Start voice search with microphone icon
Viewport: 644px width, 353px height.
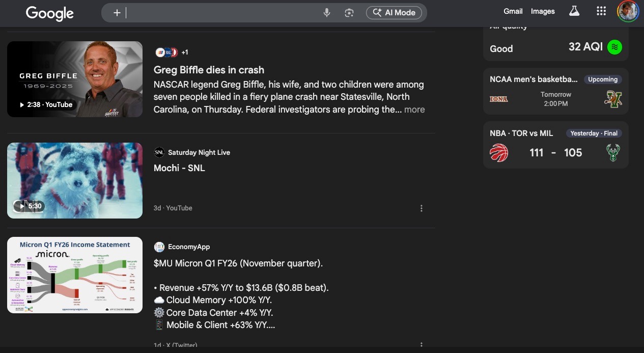pos(327,13)
